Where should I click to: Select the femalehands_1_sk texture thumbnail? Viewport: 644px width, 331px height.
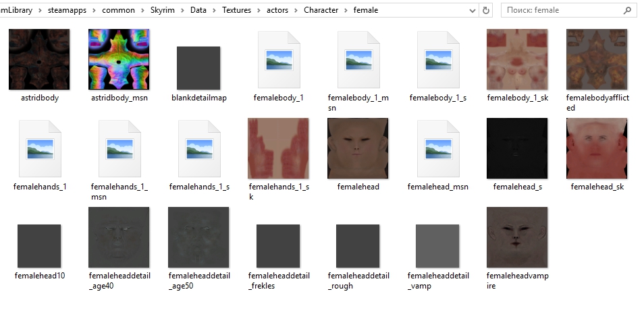coord(278,148)
